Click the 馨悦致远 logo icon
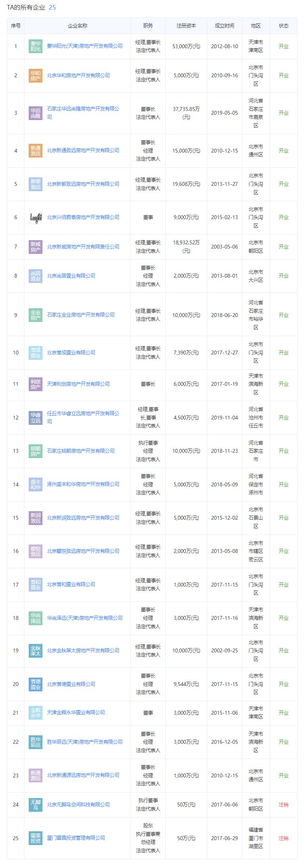This screenshot has width=306, height=868. pos(36,551)
